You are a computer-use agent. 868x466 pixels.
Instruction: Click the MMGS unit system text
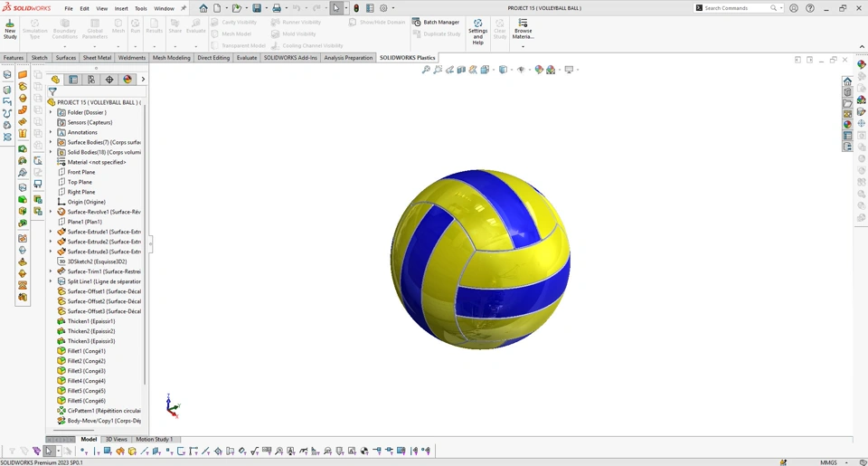pyautogui.click(x=829, y=462)
